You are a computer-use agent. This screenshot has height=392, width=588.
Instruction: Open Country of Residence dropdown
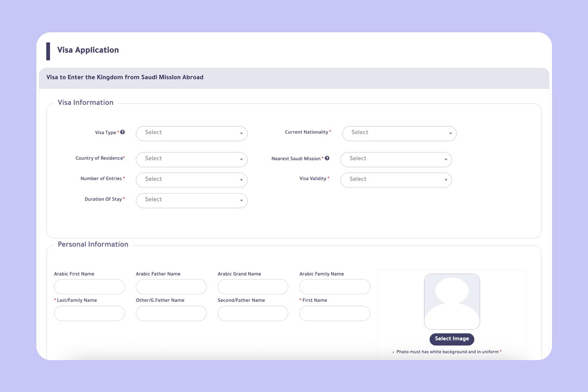pyautogui.click(x=192, y=160)
